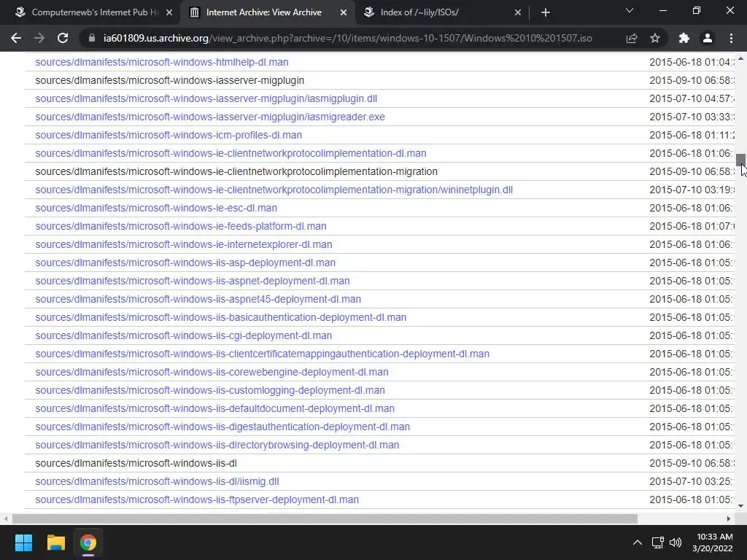Click horizontal scrollbar left arrow

click(x=6, y=518)
